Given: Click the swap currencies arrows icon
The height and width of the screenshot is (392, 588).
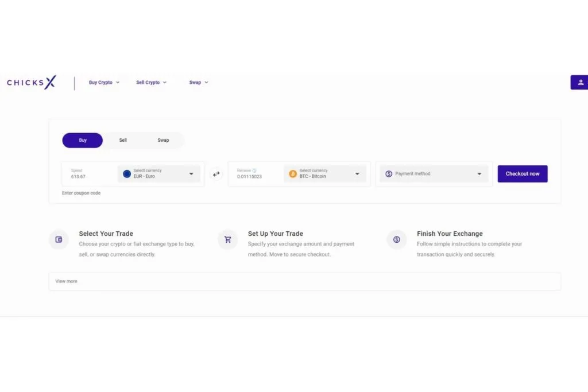Looking at the screenshot, I should point(216,174).
